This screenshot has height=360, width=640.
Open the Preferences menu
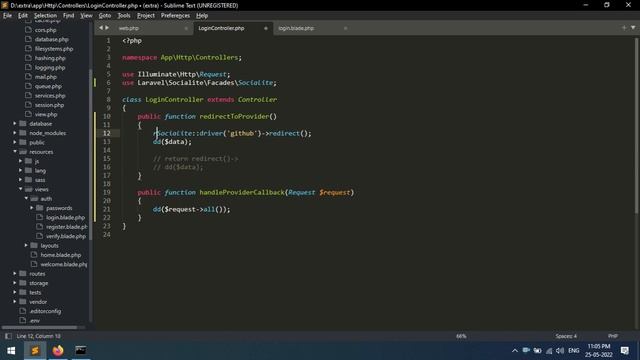click(175, 16)
